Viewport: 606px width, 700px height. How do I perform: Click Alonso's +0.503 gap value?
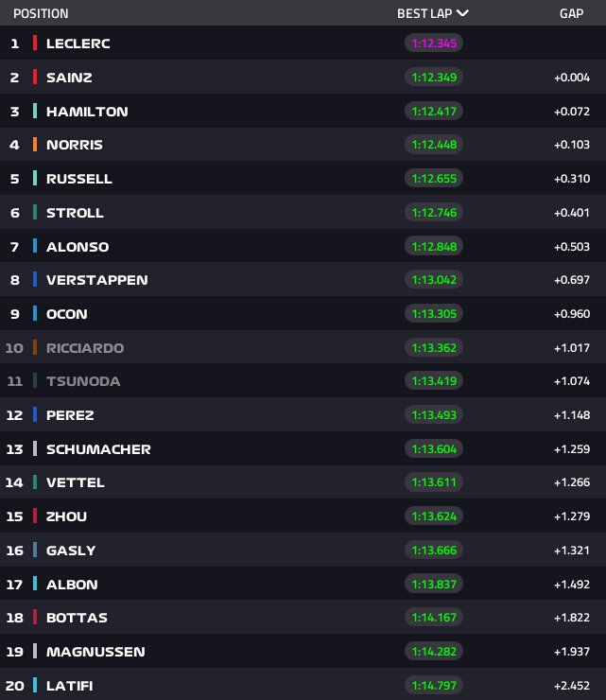(572, 247)
